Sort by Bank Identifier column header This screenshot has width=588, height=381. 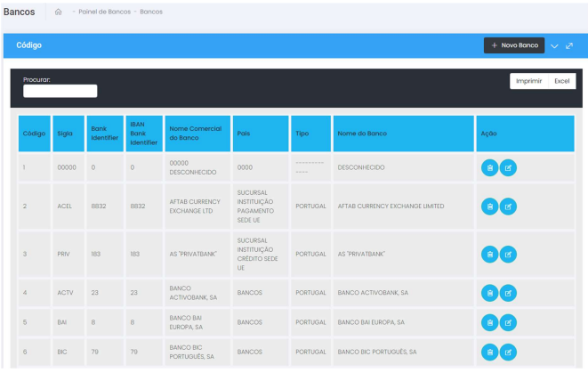point(105,134)
